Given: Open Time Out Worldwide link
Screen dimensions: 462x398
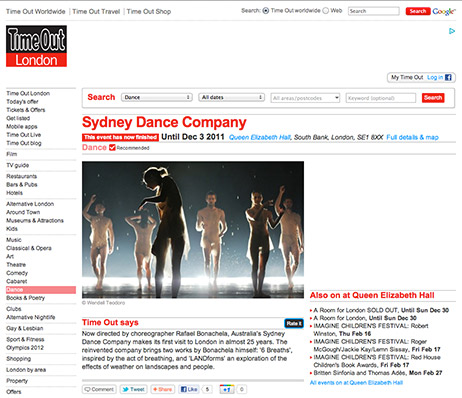Looking at the screenshot, I should 36,11.
